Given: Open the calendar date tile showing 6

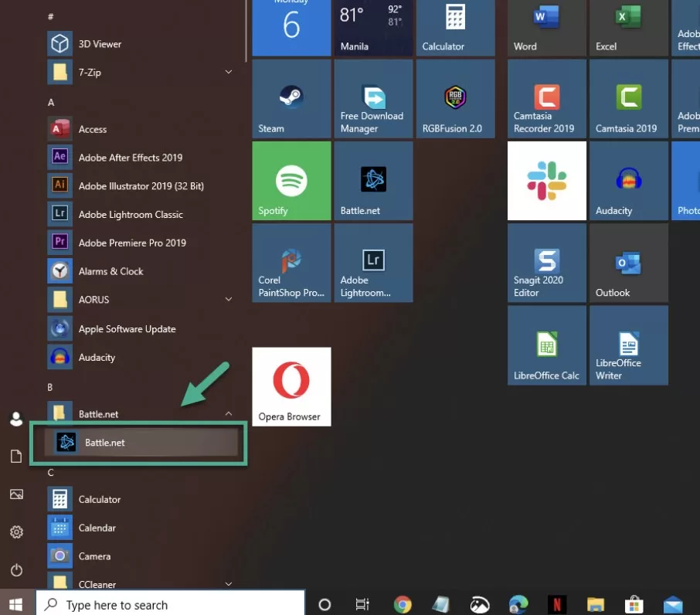Looking at the screenshot, I should point(291,27).
